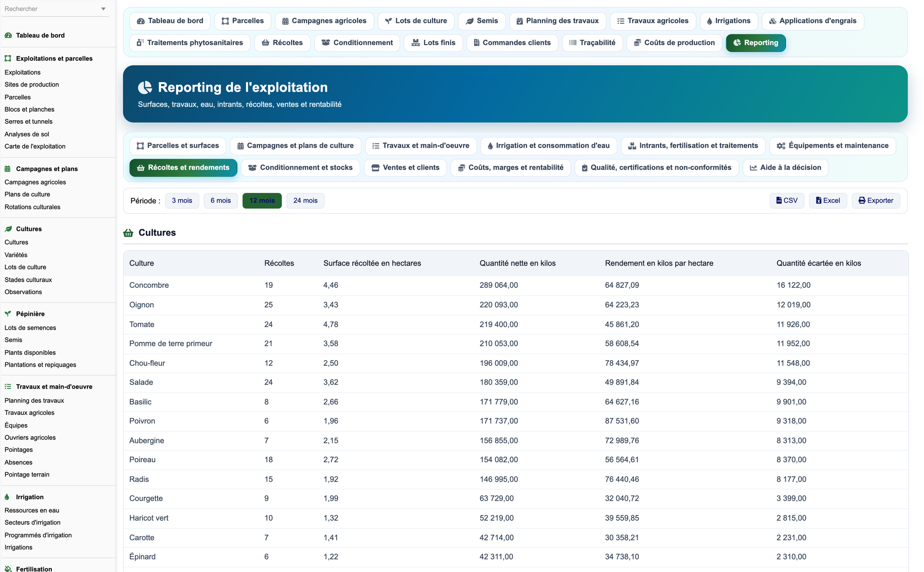Click the Tableau de bord sidebar gauge icon
This screenshot has height=572, width=924.
coord(8,35)
